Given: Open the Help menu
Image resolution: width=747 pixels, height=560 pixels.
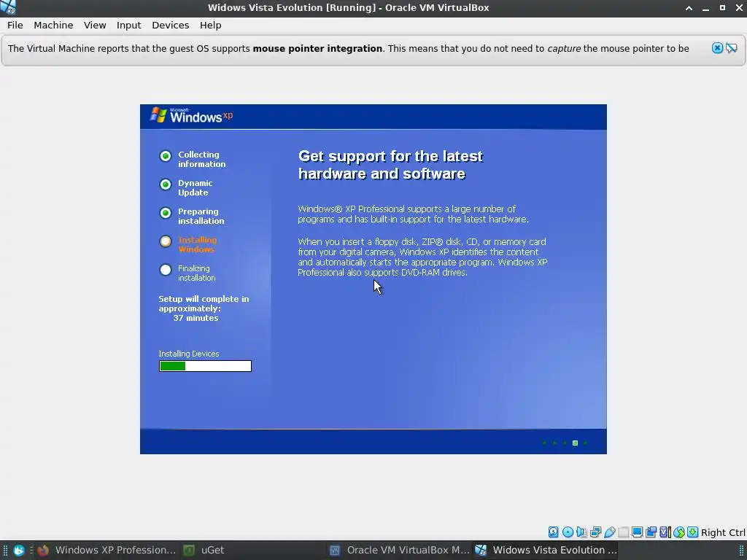Looking at the screenshot, I should 211,26.
